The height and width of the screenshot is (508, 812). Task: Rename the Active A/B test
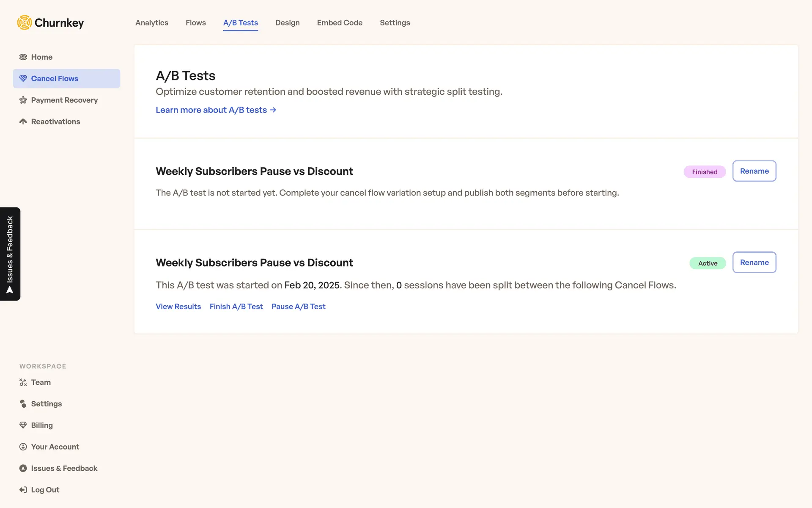(754, 262)
